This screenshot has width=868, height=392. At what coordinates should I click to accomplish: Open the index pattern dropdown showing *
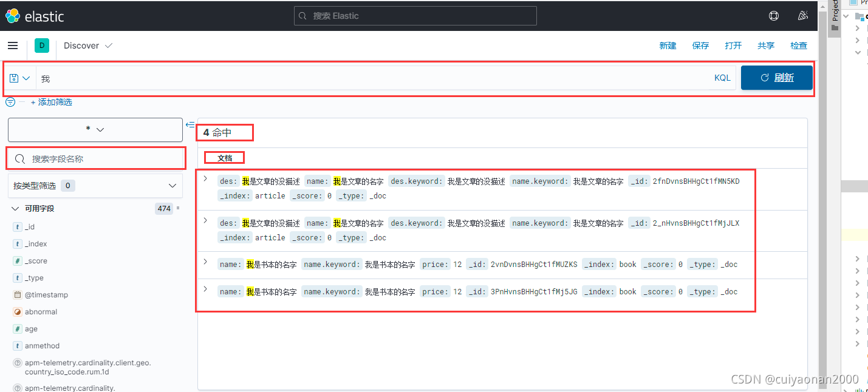tap(95, 130)
